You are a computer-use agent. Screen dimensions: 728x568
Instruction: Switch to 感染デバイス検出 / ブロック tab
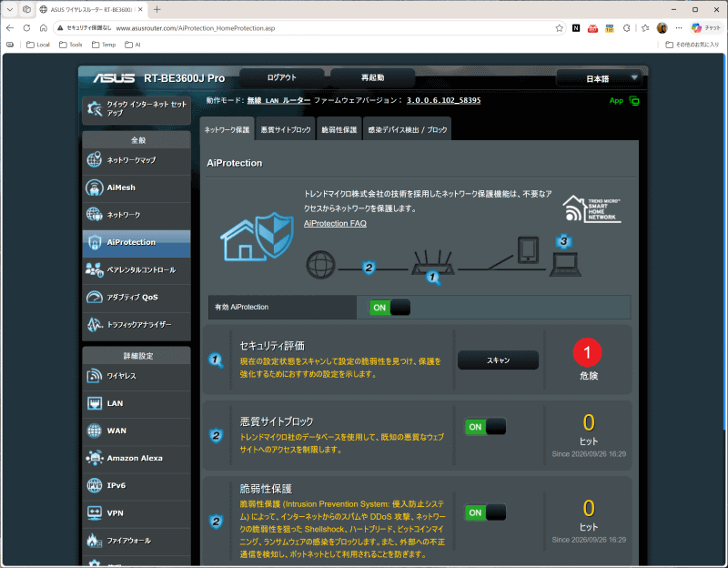point(408,129)
